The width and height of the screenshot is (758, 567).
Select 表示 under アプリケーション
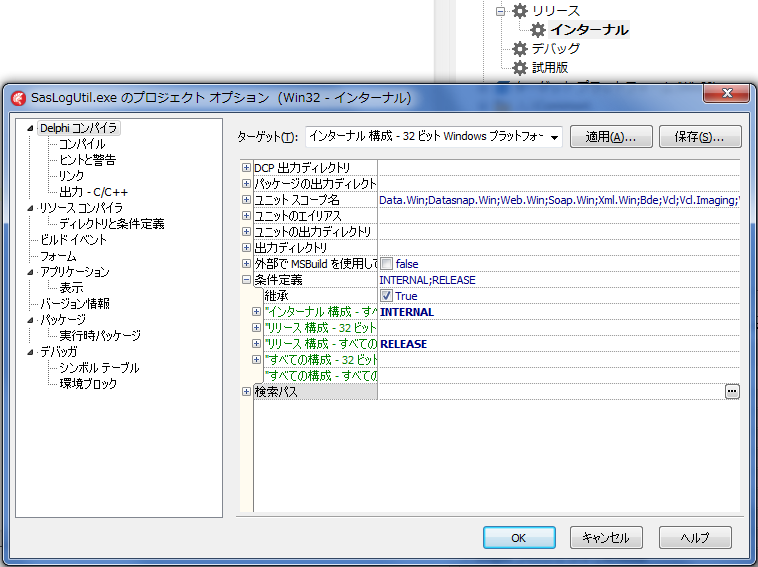point(71,288)
